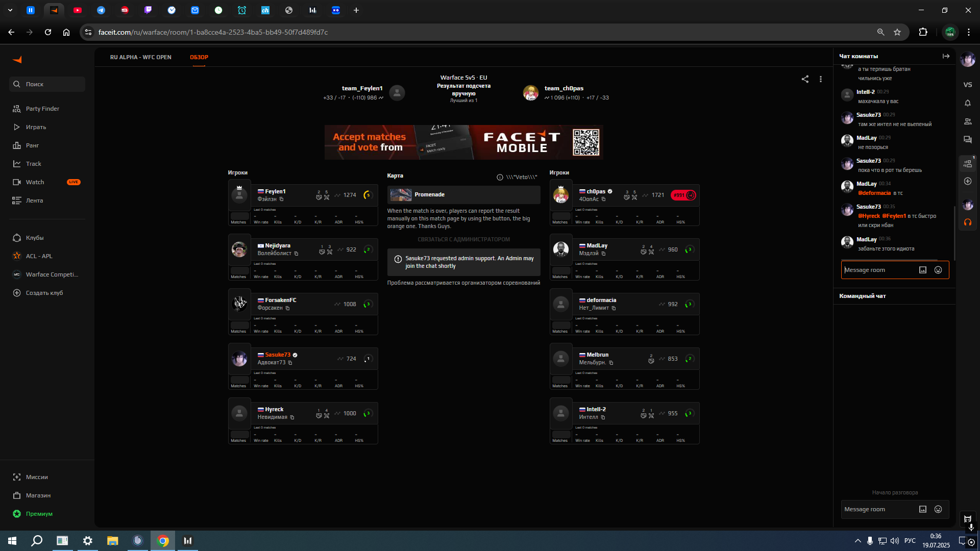This screenshot has width=980, height=551.
Task: Open the VS matches icon in right rail
Action: pyautogui.click(x=968, y=85)
